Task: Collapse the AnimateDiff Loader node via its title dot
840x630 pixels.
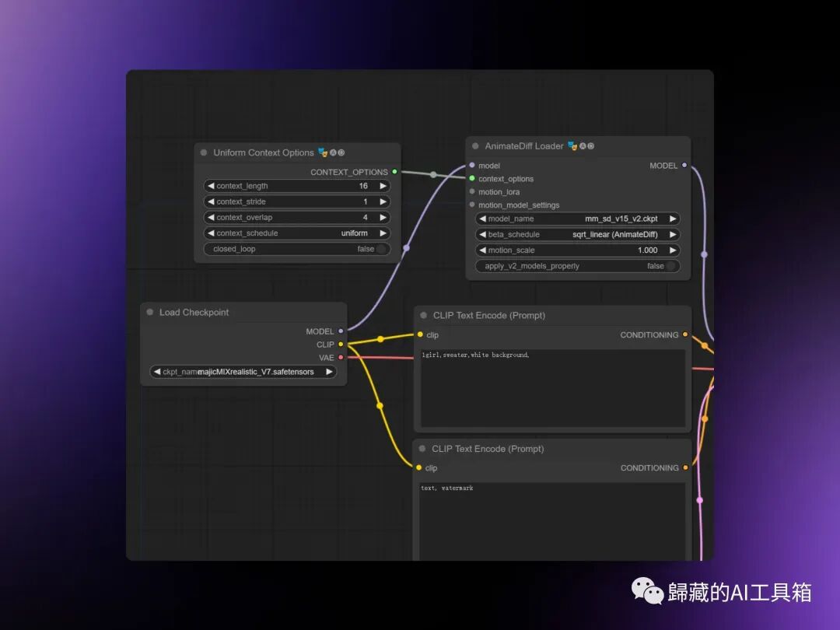Action: (x=475, y=145)
